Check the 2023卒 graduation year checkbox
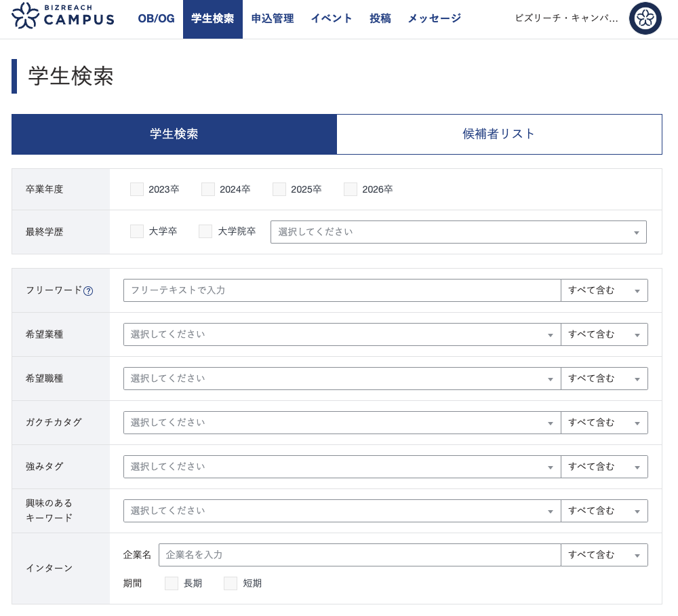The image size is (678, 616). coord(137,189)
